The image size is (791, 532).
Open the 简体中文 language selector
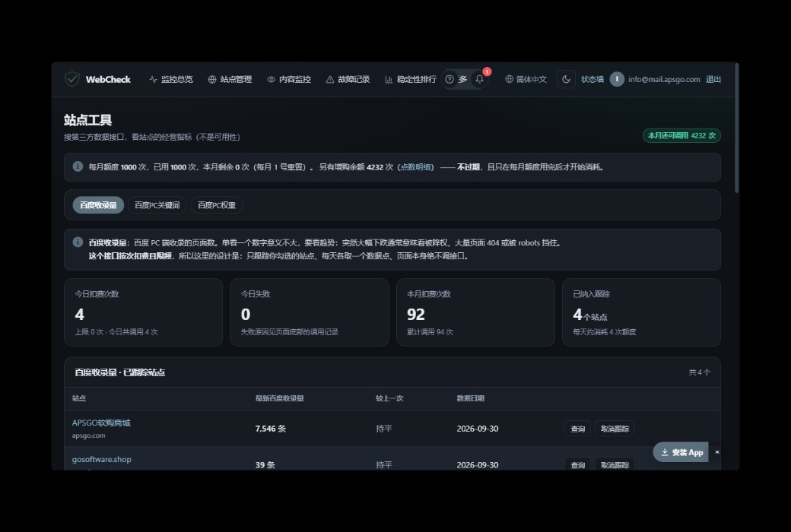click(x=526, y=79)
